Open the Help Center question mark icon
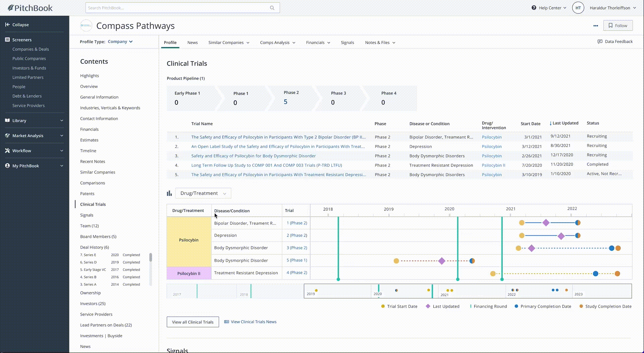Image resolution: width=644 pixels, height=353 pixels. click(x=534, y=8)
